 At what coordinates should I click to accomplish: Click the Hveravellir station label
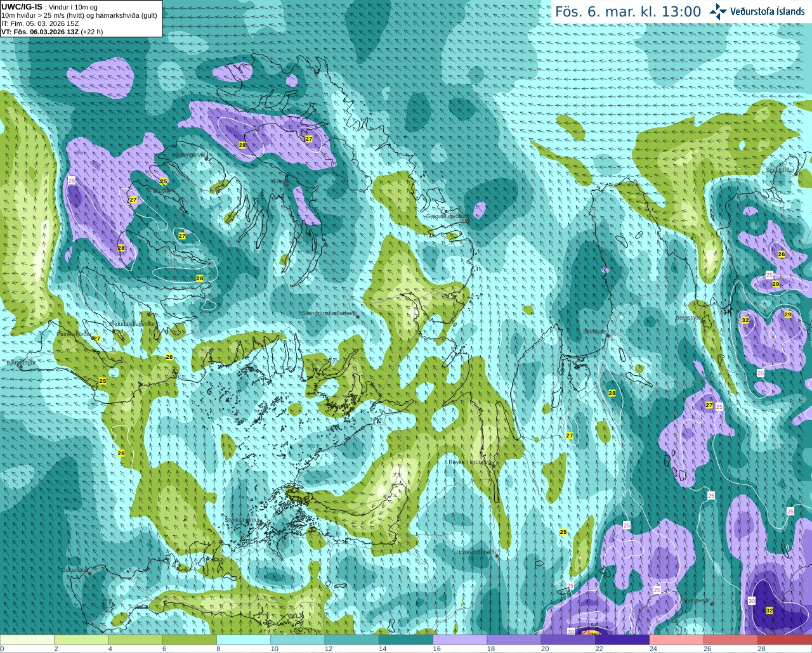tap(695, 600)
